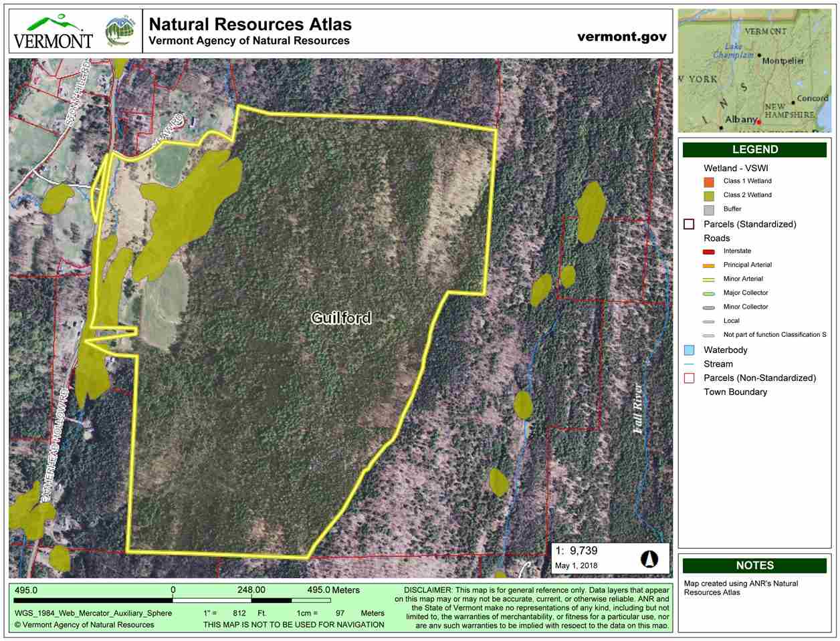Click the Parcels (Non-Standardized) legend box
The height and width of the screenshot is (641, 840).
pyautogui.click(x=689, y=378)
